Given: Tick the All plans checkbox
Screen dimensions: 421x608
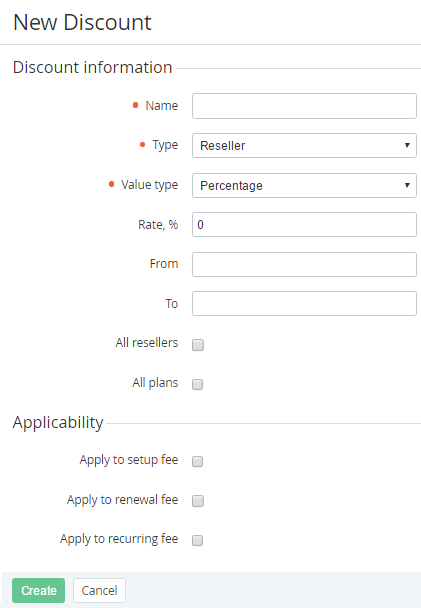Looking at the screenshot, I should (x=198, y=384).
